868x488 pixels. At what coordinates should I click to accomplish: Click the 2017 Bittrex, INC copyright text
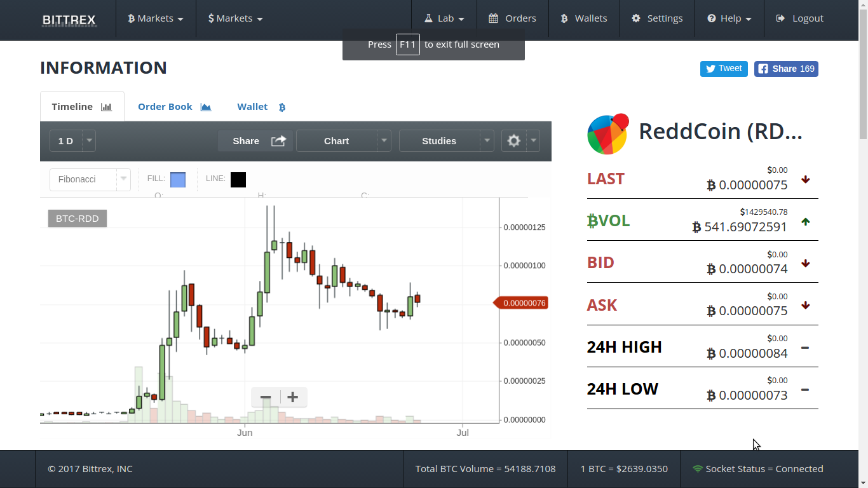point(90,469)
